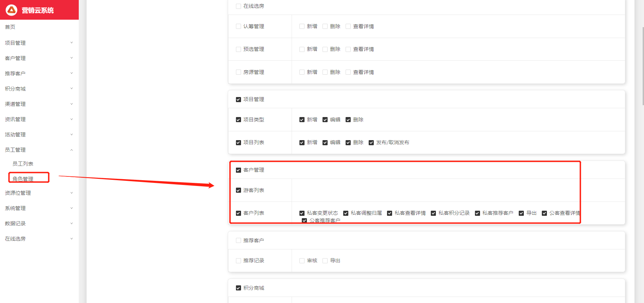This screenshot has width=644, height=303.
Task: Enable 删除 permission for 认筹管理
Action: 325,26
